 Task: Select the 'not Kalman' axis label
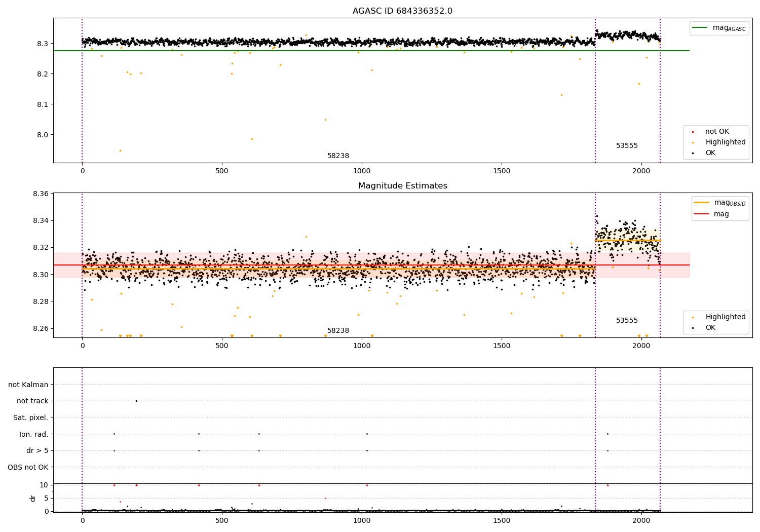[x=28, y=385]
